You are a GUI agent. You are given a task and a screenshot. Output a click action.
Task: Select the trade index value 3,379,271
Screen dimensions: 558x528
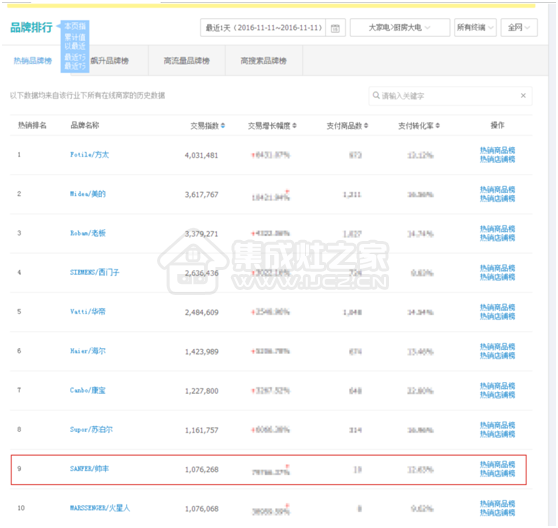[201, 234]
